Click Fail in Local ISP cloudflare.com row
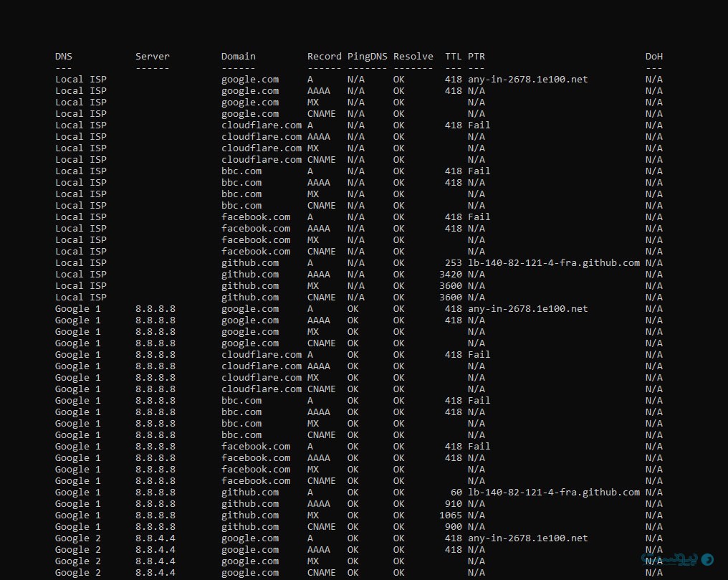This screenshot has width=728, height=580. pos(479,125)
